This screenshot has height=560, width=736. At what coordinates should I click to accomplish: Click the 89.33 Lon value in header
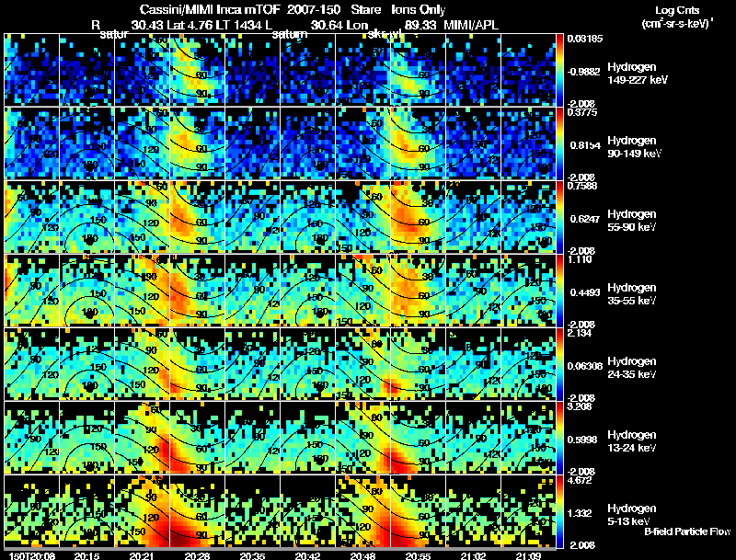420,25
